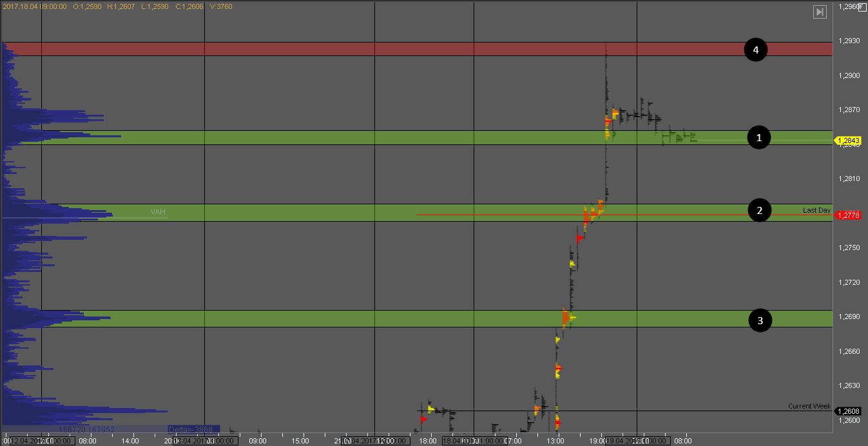Image resolution: width=868 pixels, height=446 pixels.
Task: Click the 14:00 label on time axis
Action: click(x=130, y=441)
